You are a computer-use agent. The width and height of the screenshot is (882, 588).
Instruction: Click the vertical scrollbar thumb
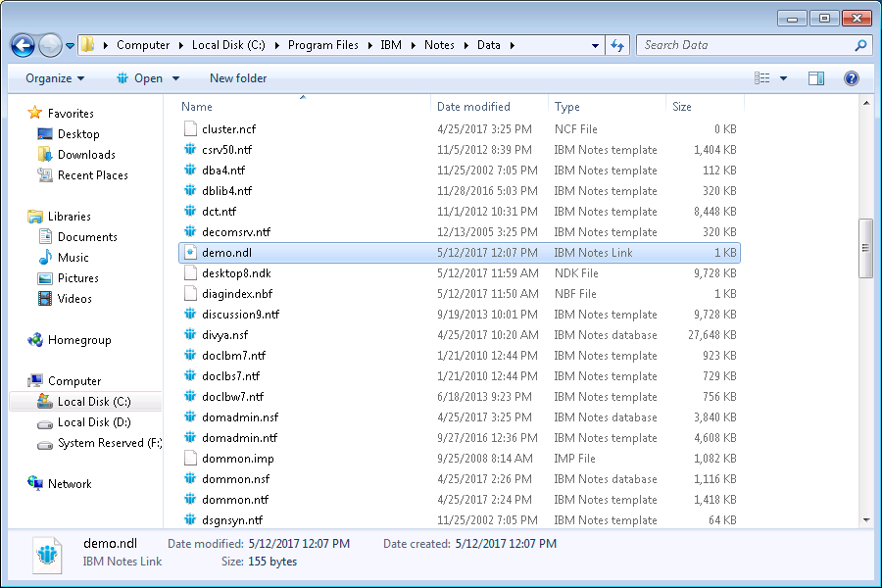coord(865,249)
